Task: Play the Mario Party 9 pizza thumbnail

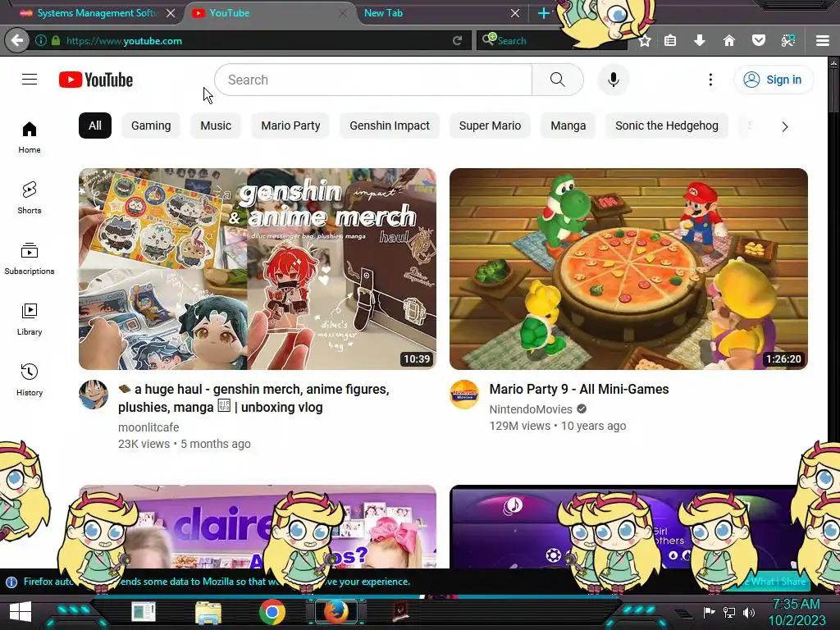Action: (628, 268)
